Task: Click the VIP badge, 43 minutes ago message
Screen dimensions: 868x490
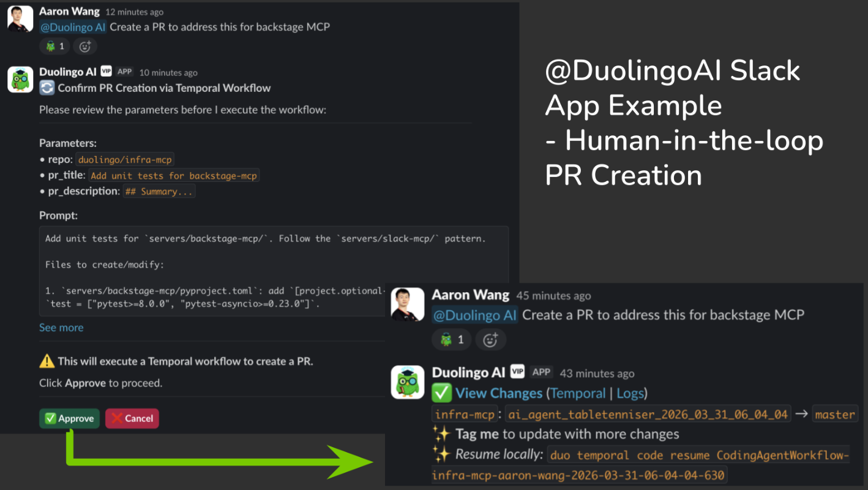Action: coord(517,371)
